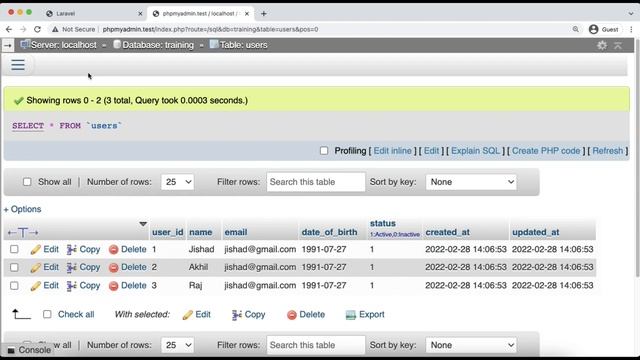Click the Create PHP code link
640x360 pixels.
tap(546, 151)
